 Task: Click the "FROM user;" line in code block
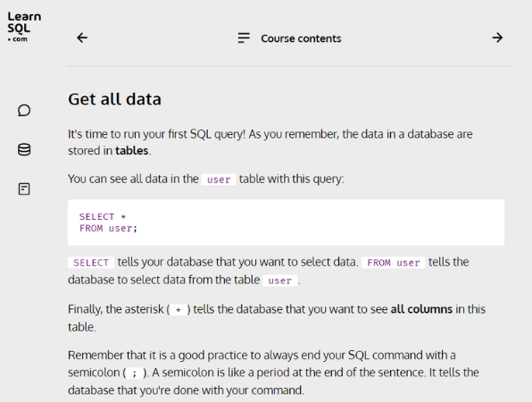tap(108, 228)
